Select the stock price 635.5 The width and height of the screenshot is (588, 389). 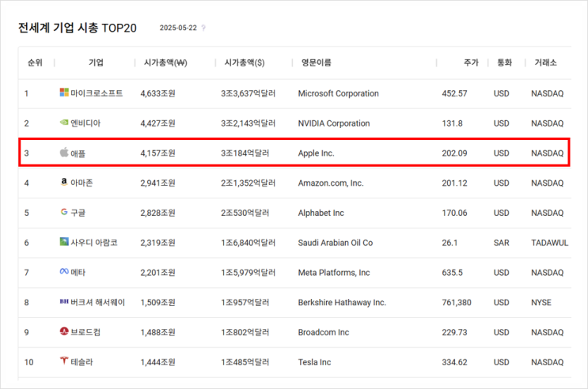(x=452, y=273)
